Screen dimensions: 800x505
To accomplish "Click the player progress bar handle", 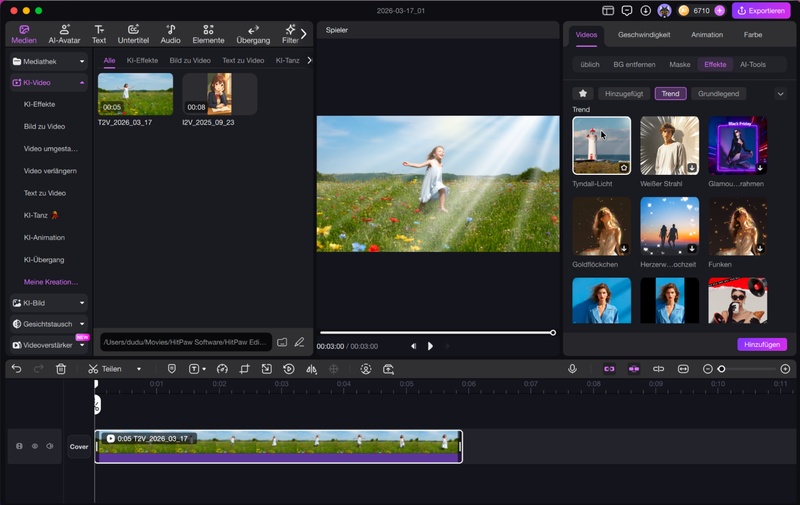I will (553, 333).
